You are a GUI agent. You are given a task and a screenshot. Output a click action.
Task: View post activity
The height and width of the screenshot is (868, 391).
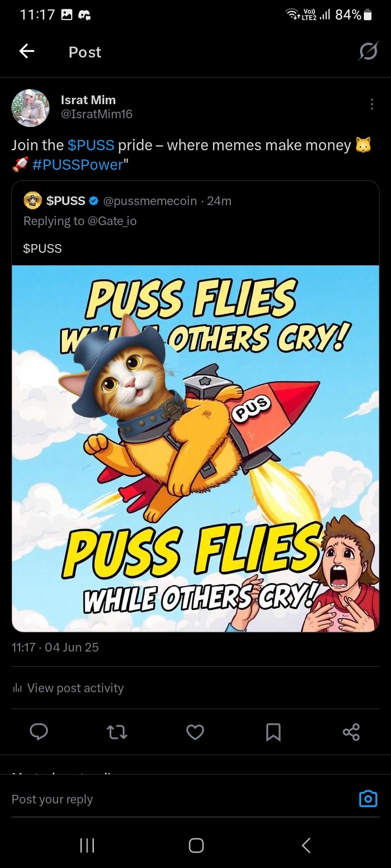[x=68, y=688]
